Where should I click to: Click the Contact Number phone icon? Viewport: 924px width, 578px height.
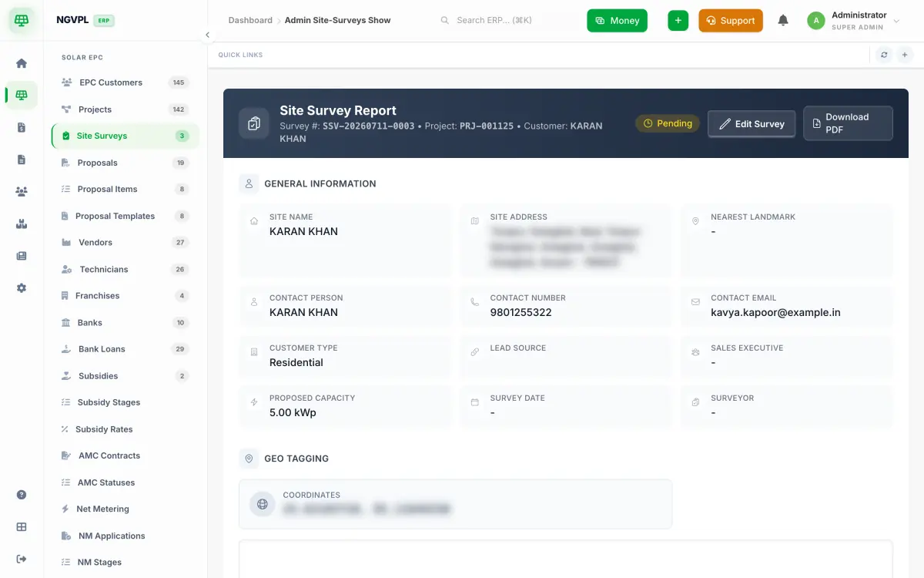(x=475, y=302)
